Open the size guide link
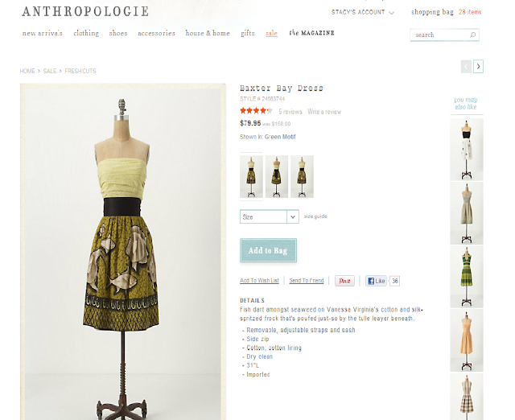Screen dimensions: 515x420 tap(315, 216)
